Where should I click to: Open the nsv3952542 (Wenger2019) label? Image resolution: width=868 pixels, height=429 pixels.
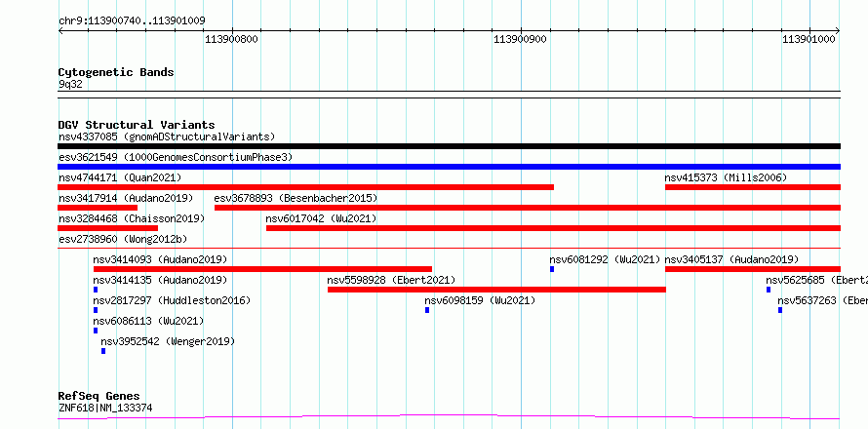168,341
